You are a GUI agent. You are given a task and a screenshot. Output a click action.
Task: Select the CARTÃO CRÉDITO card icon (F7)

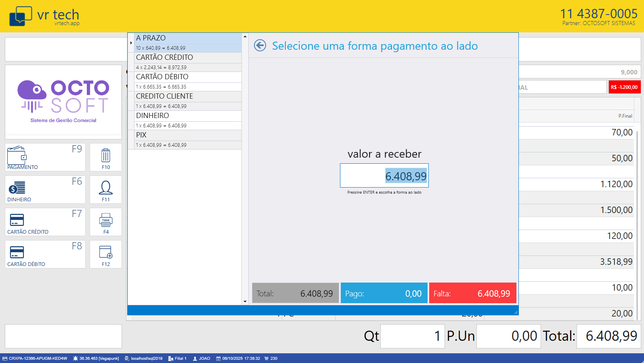click(x=17, y=220)
